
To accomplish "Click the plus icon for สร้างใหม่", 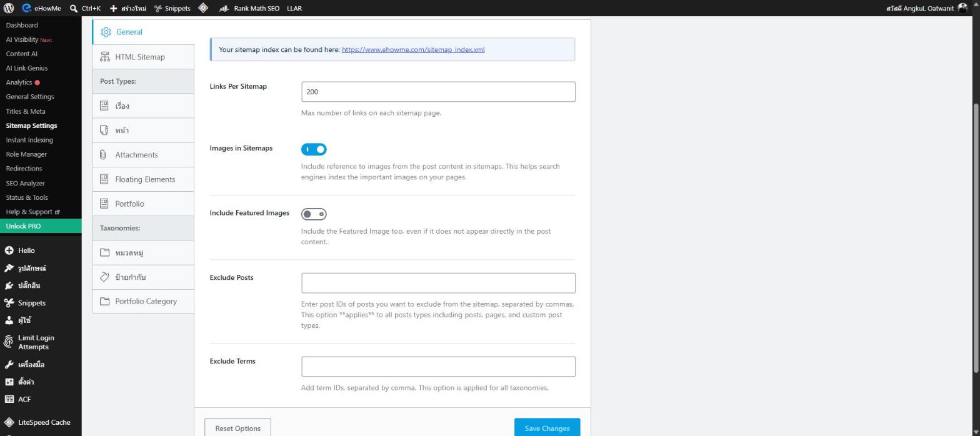I will tap(113, 9).
